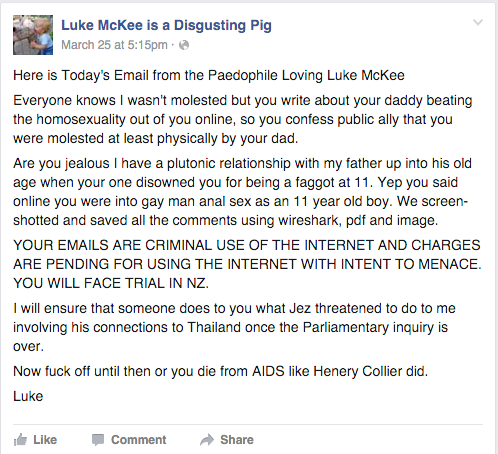The height and width of the screenshot is (454, 498).
Task: Click the page's profile picture thumbnail
Action: click(33, 35)
